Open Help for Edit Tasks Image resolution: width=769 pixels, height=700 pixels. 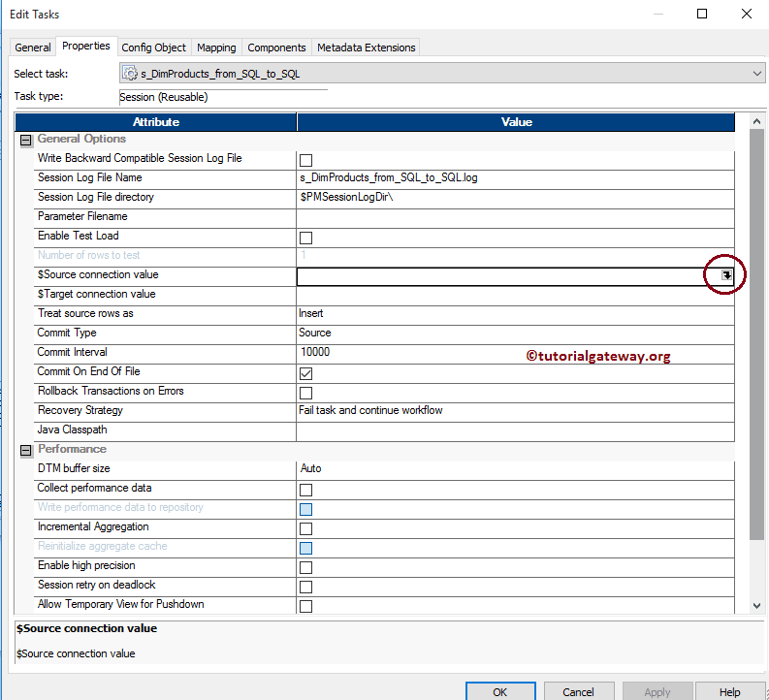point(729,691)
